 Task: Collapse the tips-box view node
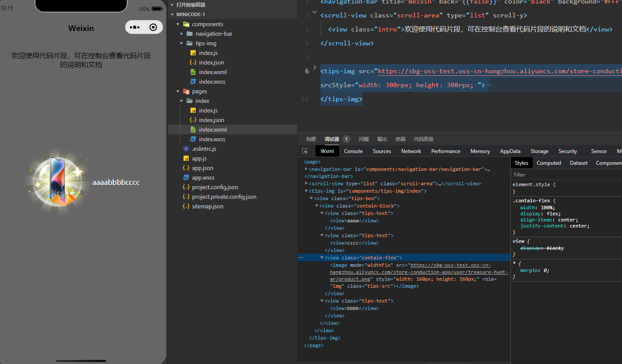[311, 198]
